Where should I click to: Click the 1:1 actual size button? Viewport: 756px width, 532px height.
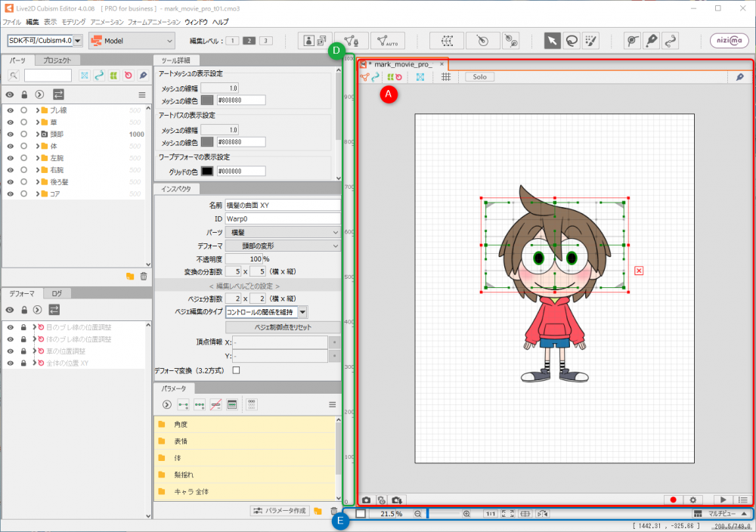[491, 514]
